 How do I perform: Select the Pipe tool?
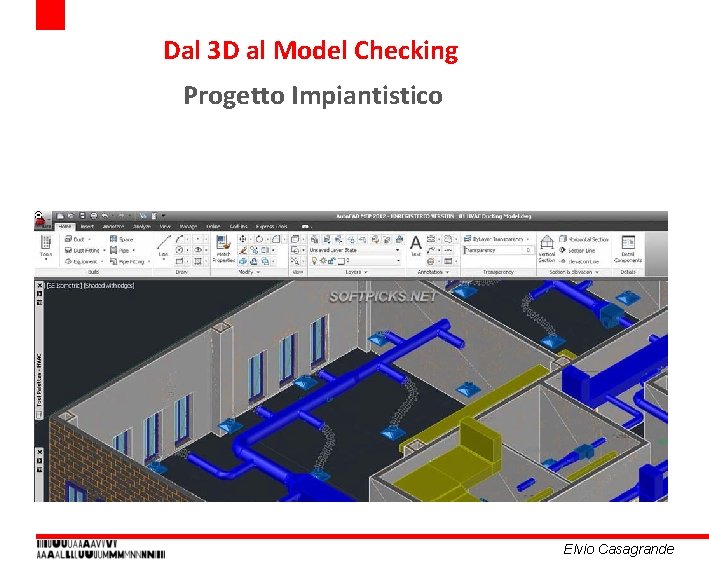point(120,250)
